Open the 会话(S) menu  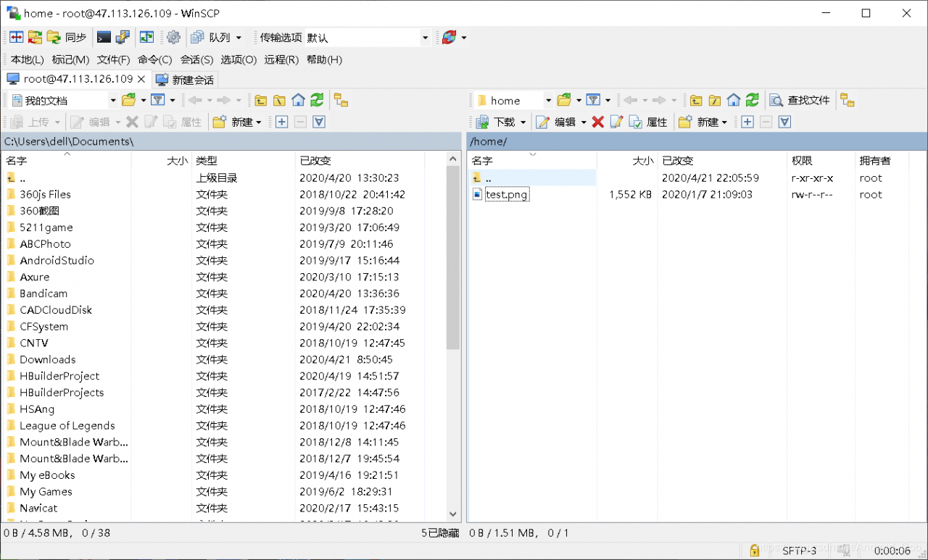(196, 59)
